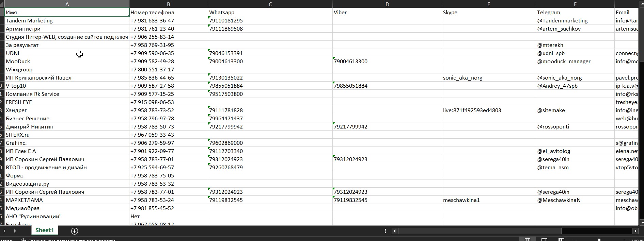This screenshot has height=241, width=644.
Task: Select Telegram cell '@mooduck_manager'
Action: [x=575, y=61]
